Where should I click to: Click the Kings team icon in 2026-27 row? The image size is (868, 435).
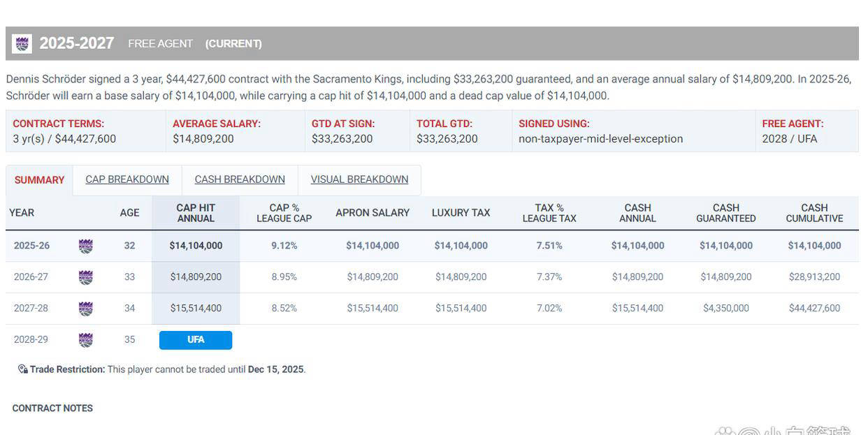tap(85, 277)
